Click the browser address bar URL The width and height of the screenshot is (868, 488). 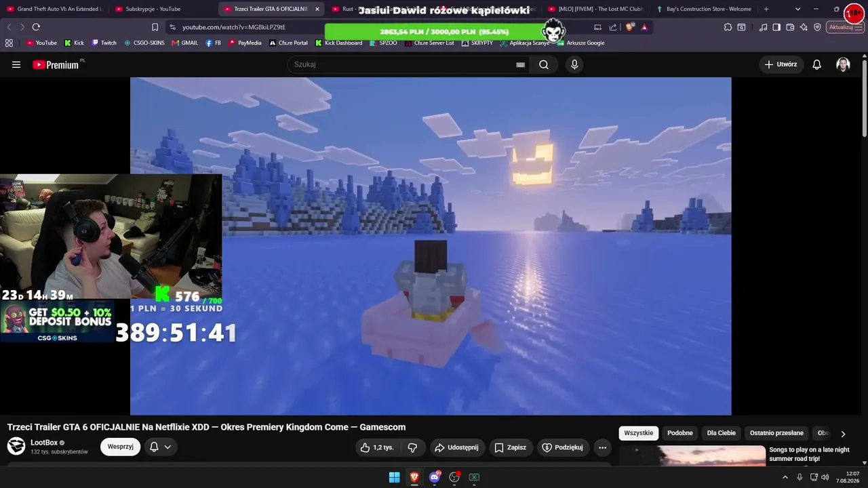[x=234, y=27]
